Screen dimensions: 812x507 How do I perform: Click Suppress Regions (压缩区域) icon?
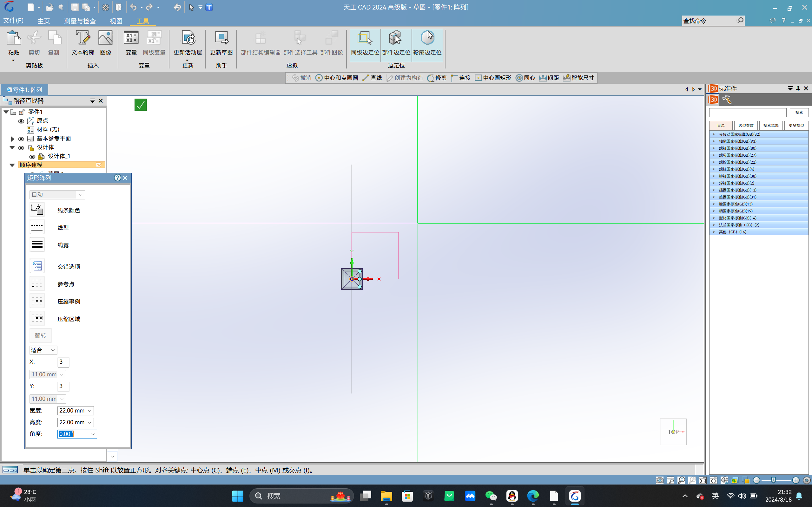coord(37,319)
